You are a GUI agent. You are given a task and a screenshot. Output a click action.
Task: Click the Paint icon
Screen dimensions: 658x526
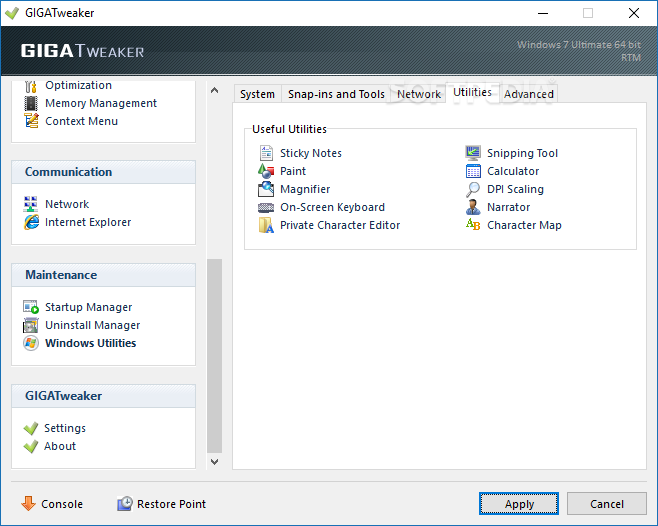[266, 171]
